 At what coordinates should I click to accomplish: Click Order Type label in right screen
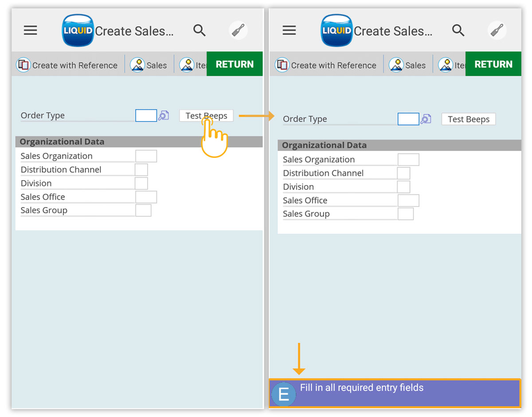point(305,119)
